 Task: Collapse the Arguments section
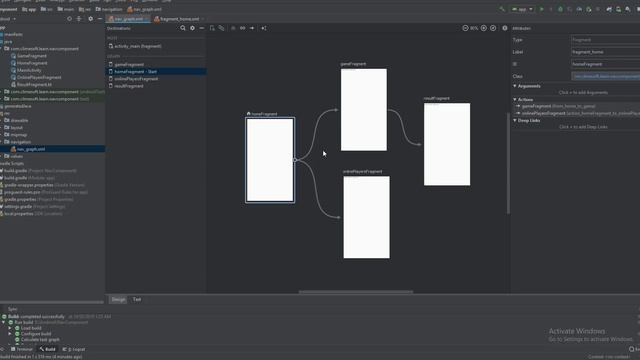click(x=515, y=86)
